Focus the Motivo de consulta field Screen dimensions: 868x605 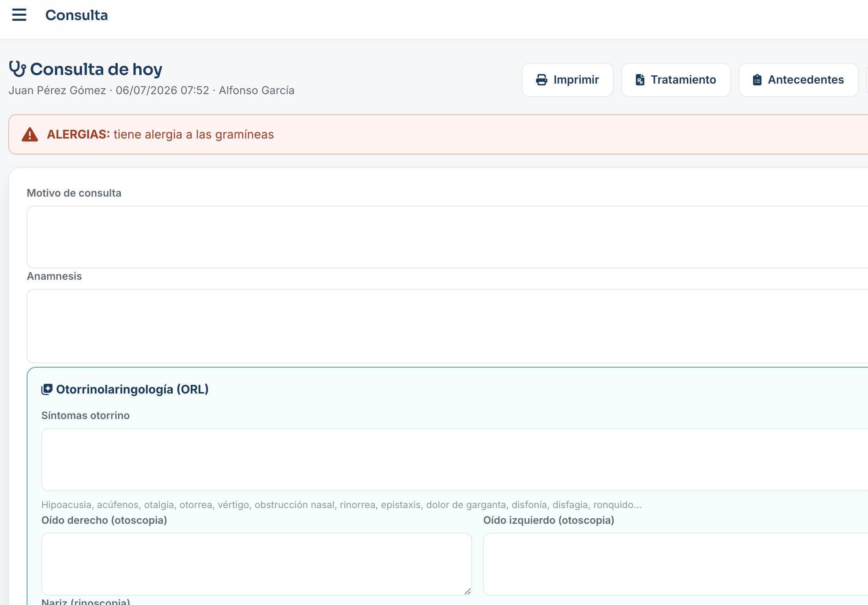click(447, 237)
